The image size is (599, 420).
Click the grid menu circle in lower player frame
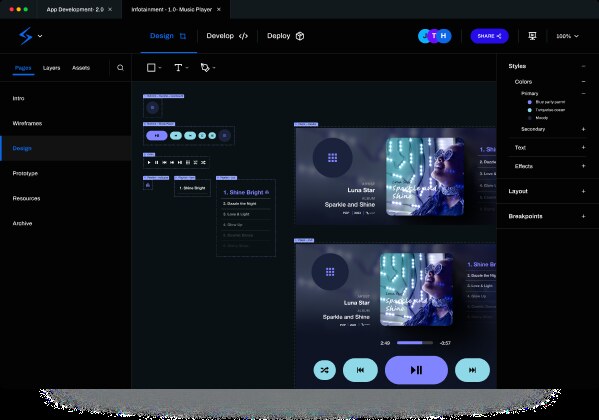[330, 272]
